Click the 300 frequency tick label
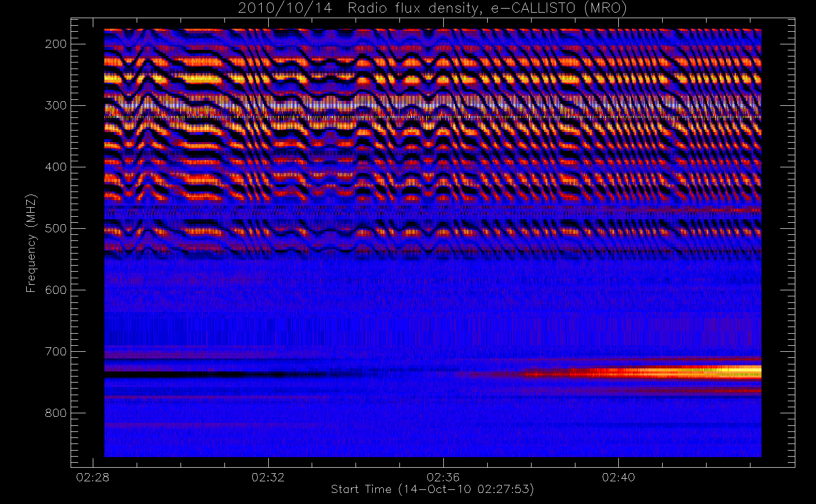 [x=56, y=105]
